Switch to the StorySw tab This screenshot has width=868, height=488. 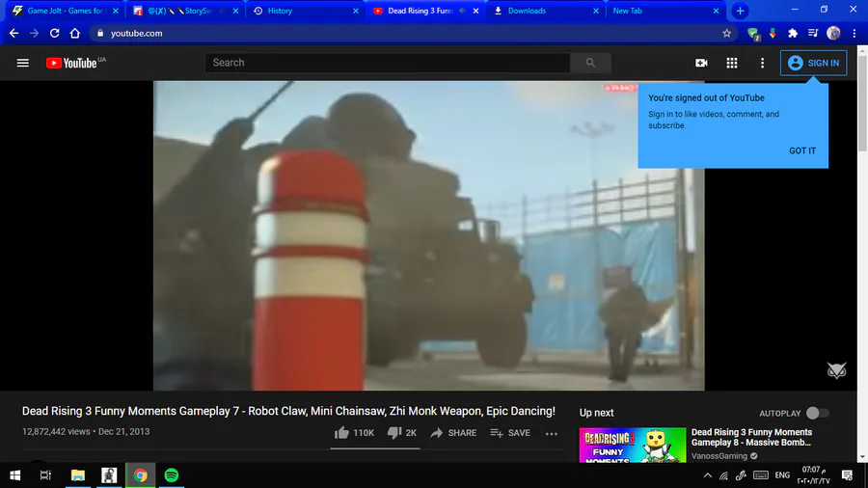(185, 11)
